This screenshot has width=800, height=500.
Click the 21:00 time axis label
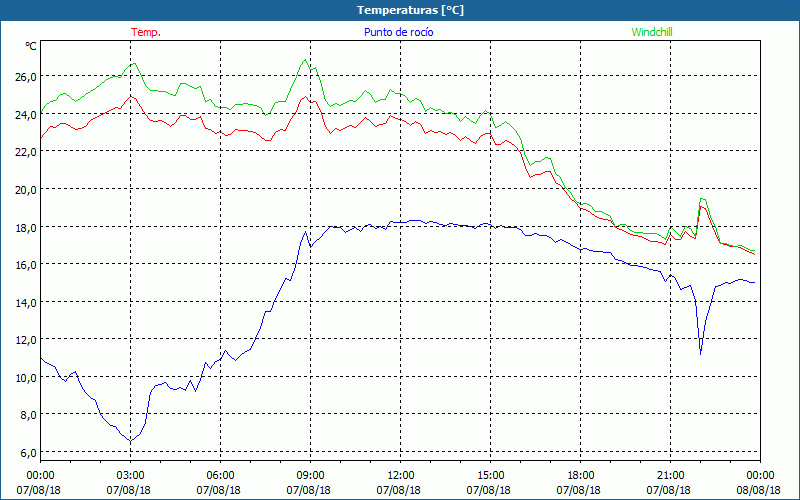[670, 476]
